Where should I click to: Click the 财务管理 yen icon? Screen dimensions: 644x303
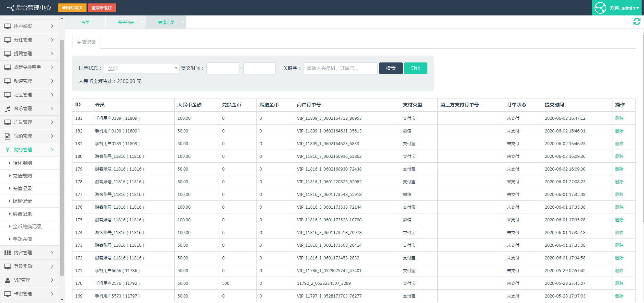click(8, 150)
